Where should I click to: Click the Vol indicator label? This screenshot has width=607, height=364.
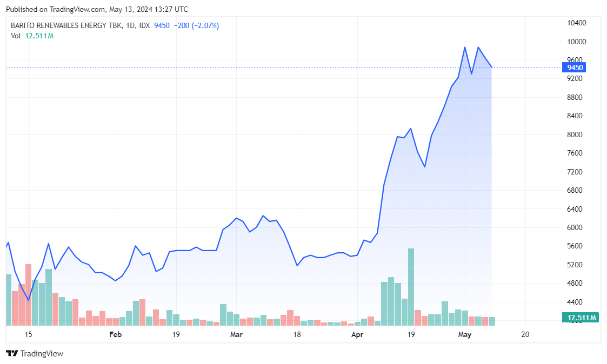tap(16, 36)
